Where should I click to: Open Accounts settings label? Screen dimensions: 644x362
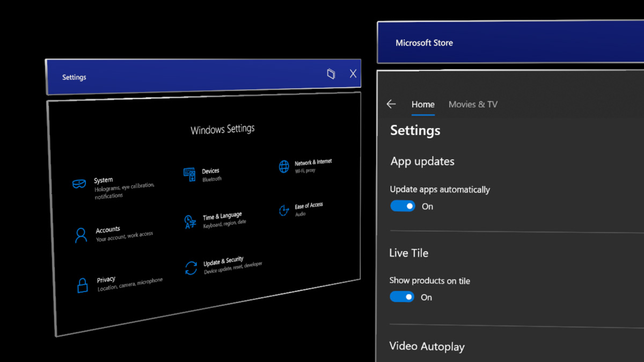point(107,230)
